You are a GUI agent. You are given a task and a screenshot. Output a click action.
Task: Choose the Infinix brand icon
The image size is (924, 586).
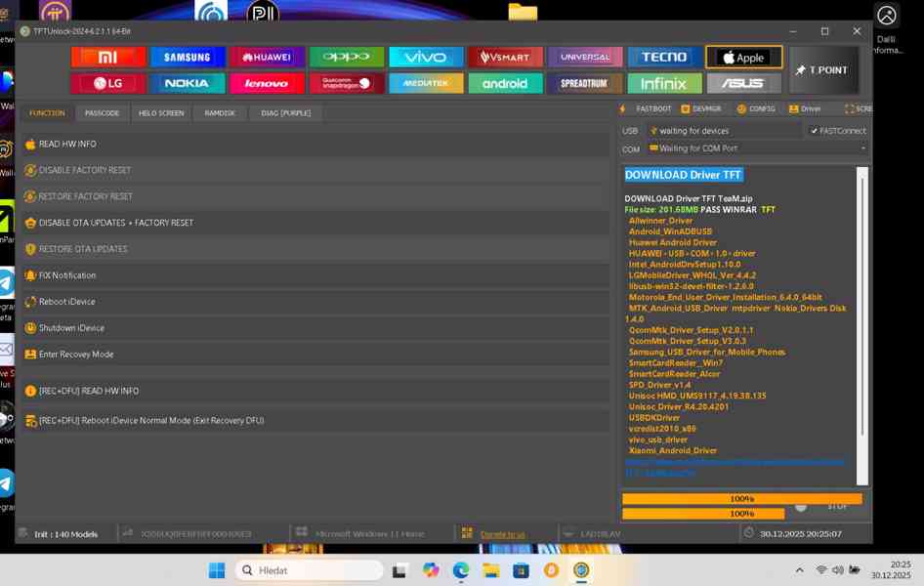coord(664,84)
